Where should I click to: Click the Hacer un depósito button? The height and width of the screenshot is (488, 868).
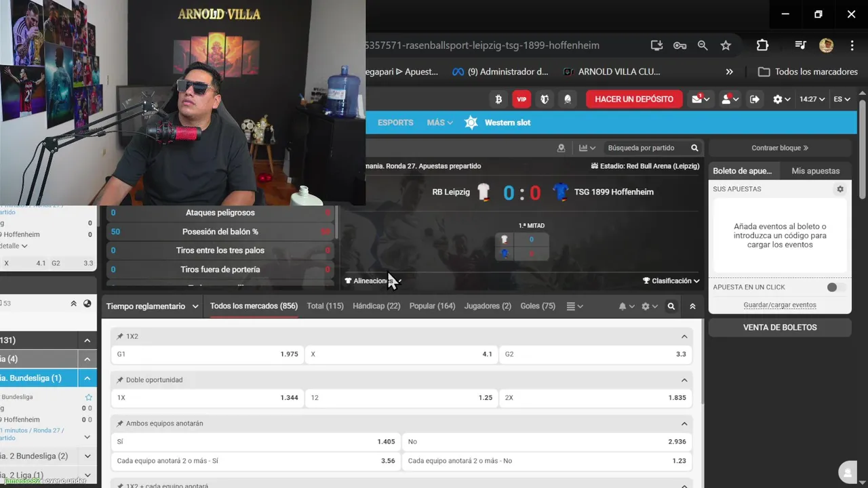coord(634,99)
